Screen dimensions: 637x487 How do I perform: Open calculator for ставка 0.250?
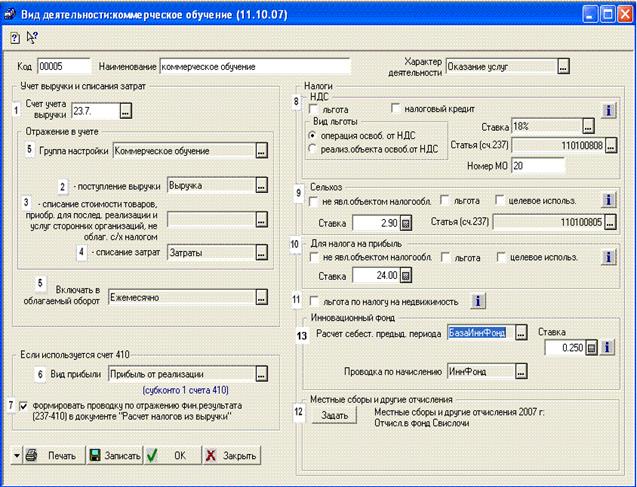(x=592, y=348)
